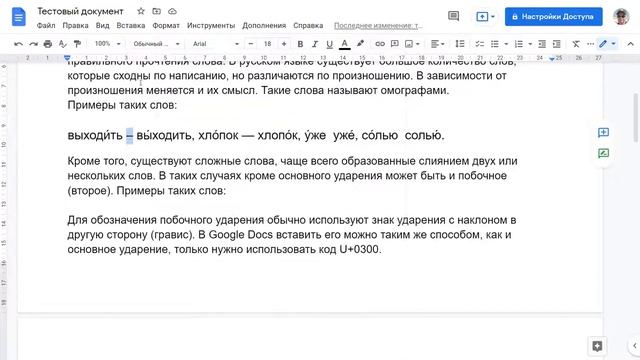Open the Последнее изменение version history link
The image size is (640, 360).
(378, 25)
